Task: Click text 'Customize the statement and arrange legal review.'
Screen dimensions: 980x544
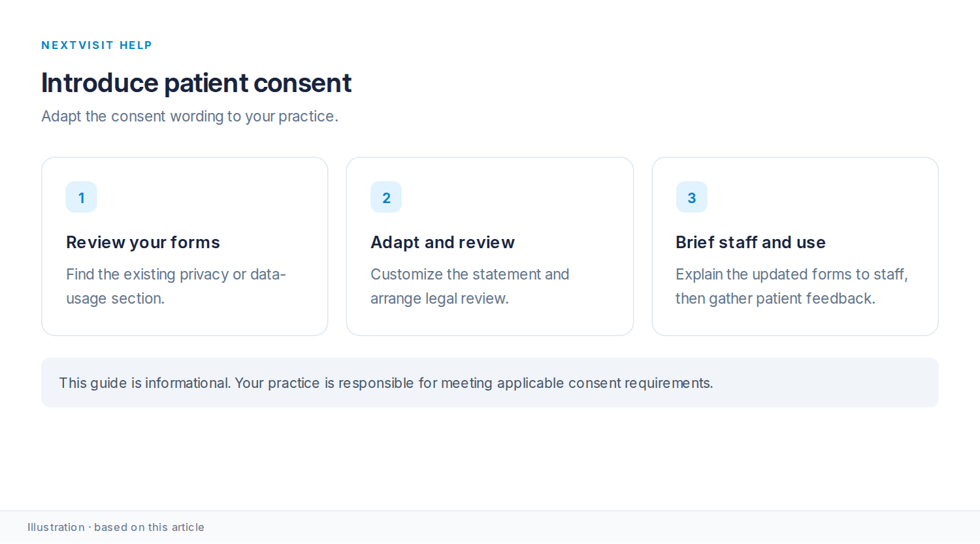Action: pyautogui.click(x=470, y=286)
